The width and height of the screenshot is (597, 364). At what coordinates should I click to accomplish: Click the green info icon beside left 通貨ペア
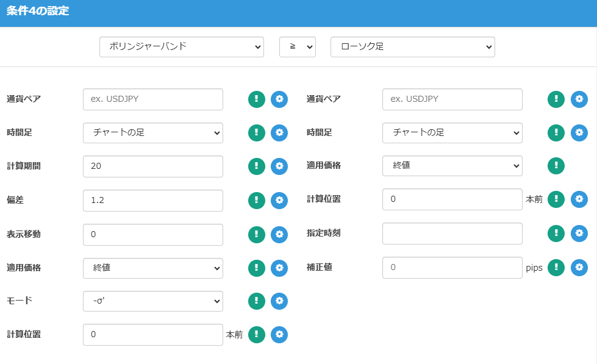click(257, 99)
